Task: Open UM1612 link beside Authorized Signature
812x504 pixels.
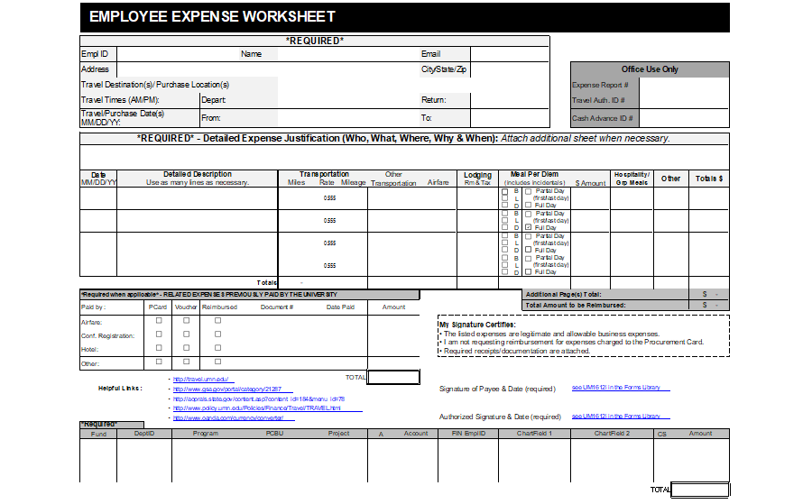Action: [x=615, y=416]
